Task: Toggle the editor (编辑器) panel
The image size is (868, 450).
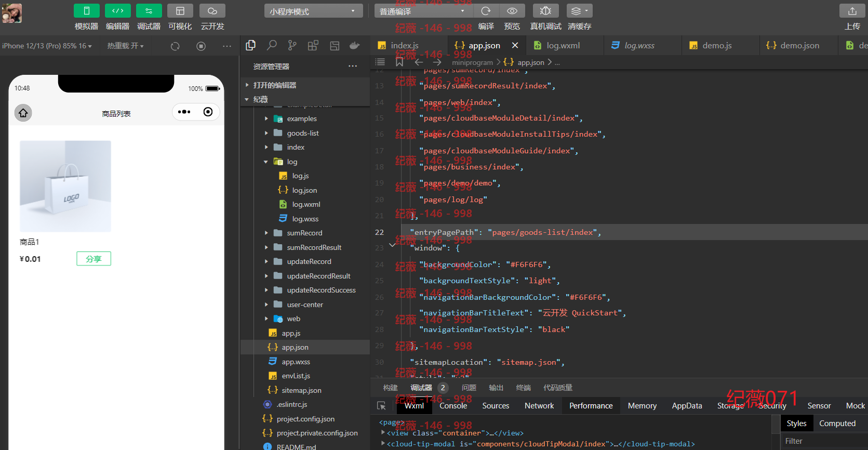Action: tap(117, 11)
